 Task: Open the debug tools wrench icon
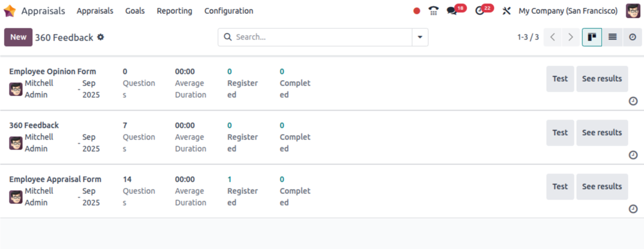(x=507, y=11)
